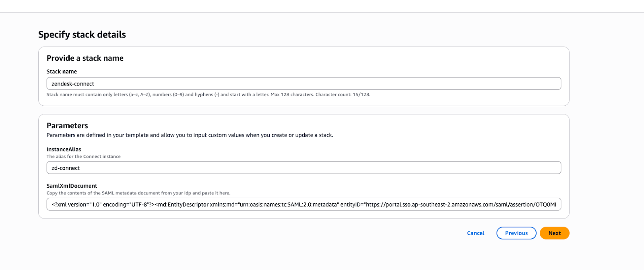Click the 'Provide a stack name' section heading

coord(85,58)
